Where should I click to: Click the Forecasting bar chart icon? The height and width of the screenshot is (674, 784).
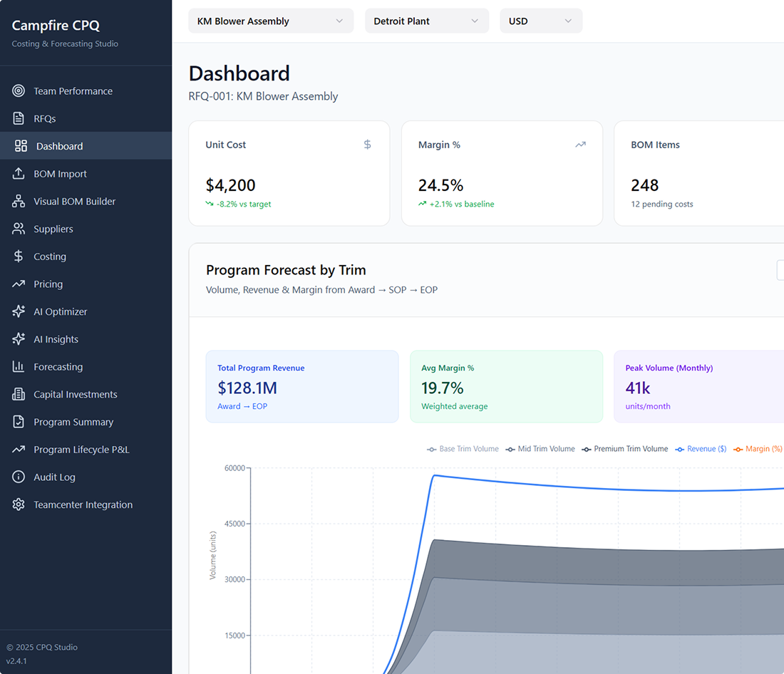pos(19,366)
